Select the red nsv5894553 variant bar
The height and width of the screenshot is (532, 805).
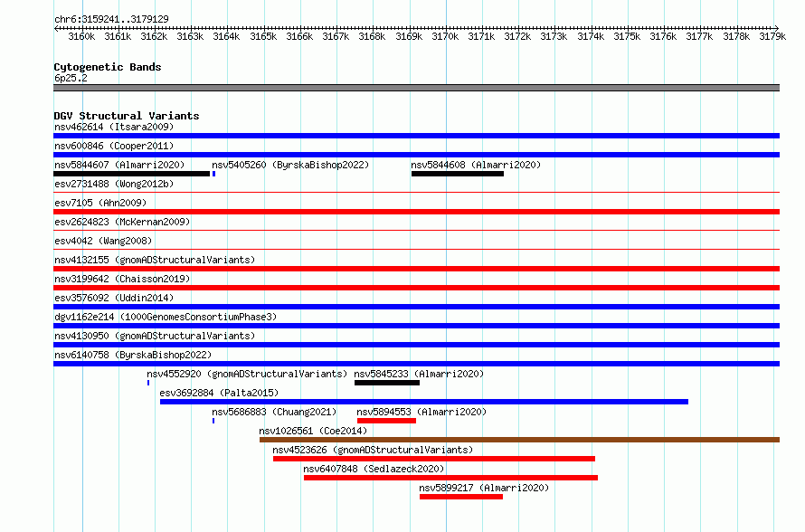coord(386,421)
